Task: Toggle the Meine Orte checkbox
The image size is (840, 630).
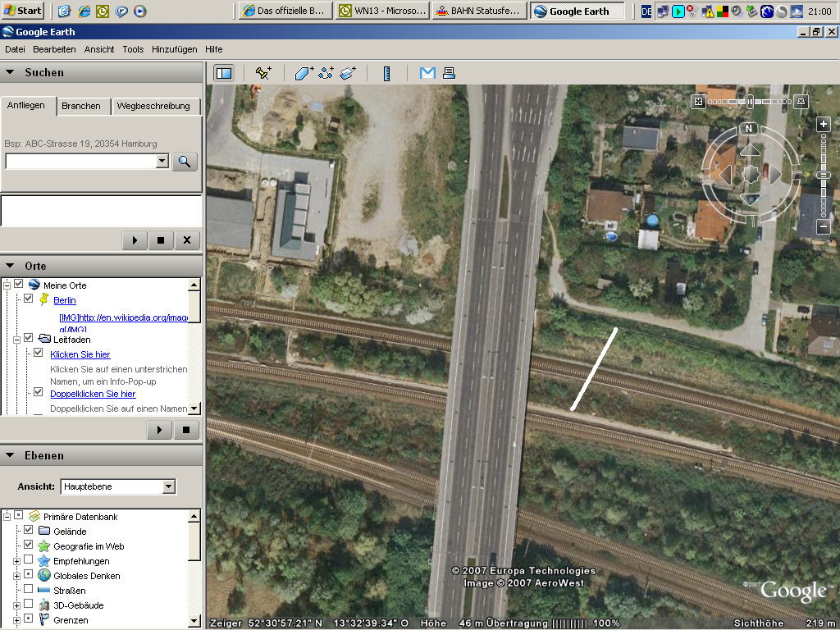Action: point(19,284)
